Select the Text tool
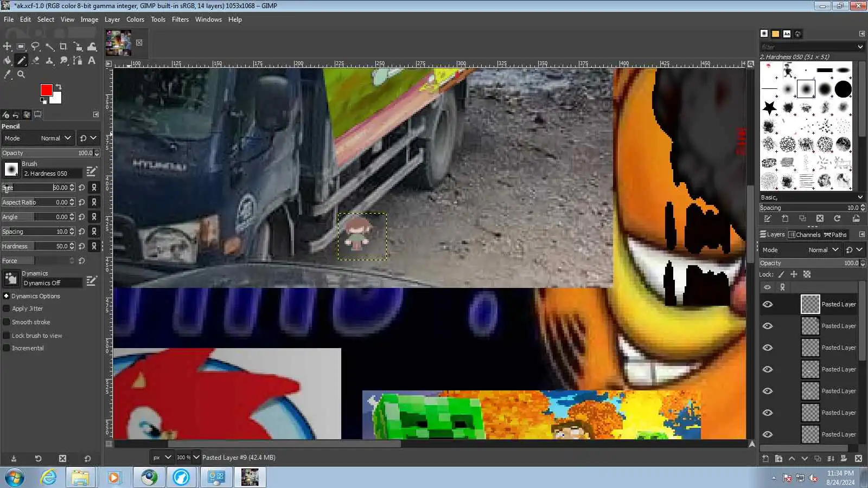This screenshot has height=488, width=868. tap(92, 61)
